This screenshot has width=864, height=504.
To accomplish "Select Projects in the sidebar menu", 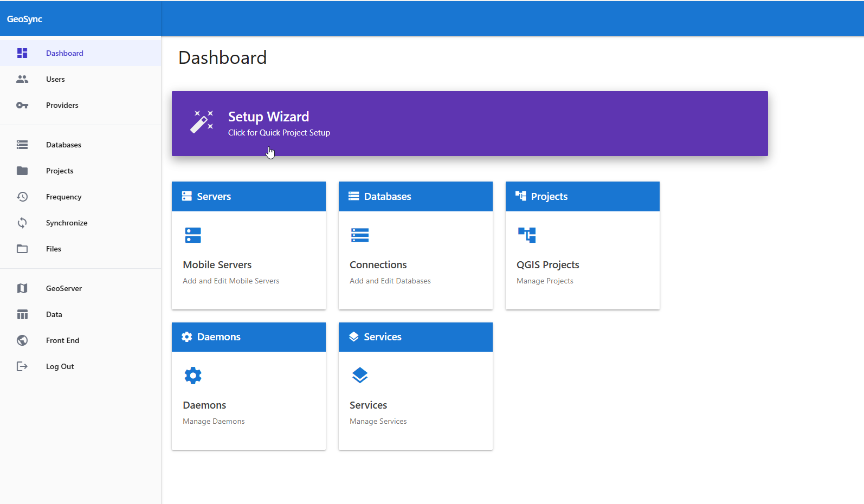I will click(81, 171).
